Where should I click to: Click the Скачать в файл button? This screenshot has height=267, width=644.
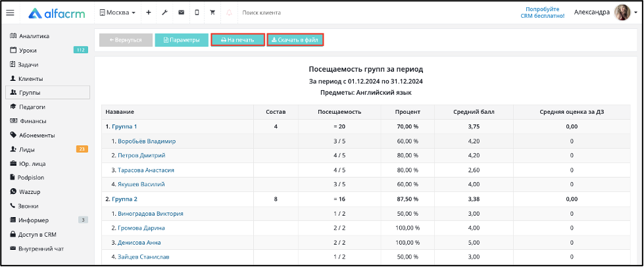(295, 40)
